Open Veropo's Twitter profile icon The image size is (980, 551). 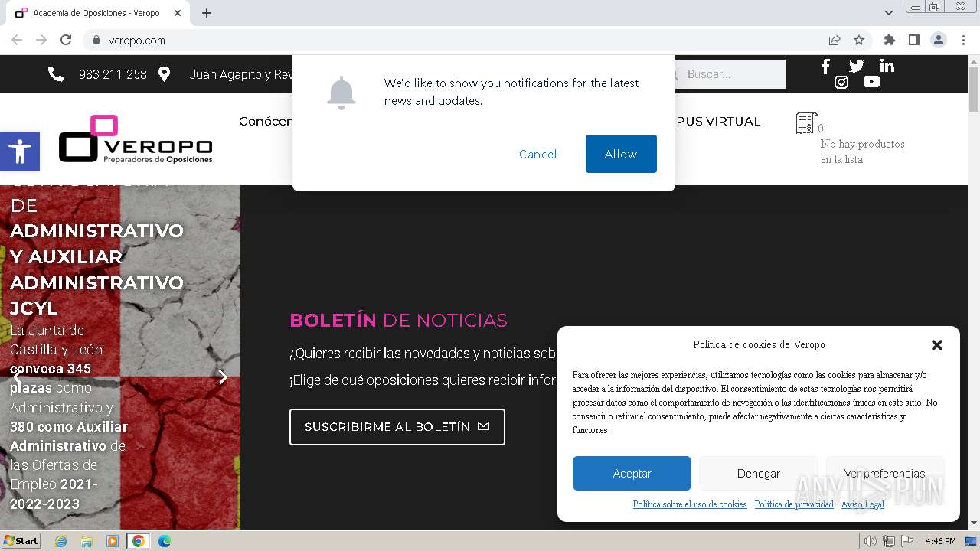point(856,67)
